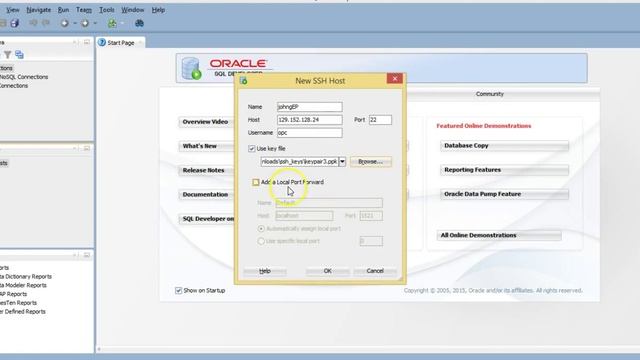Open the Overview Video link

[x=205, y=122]
